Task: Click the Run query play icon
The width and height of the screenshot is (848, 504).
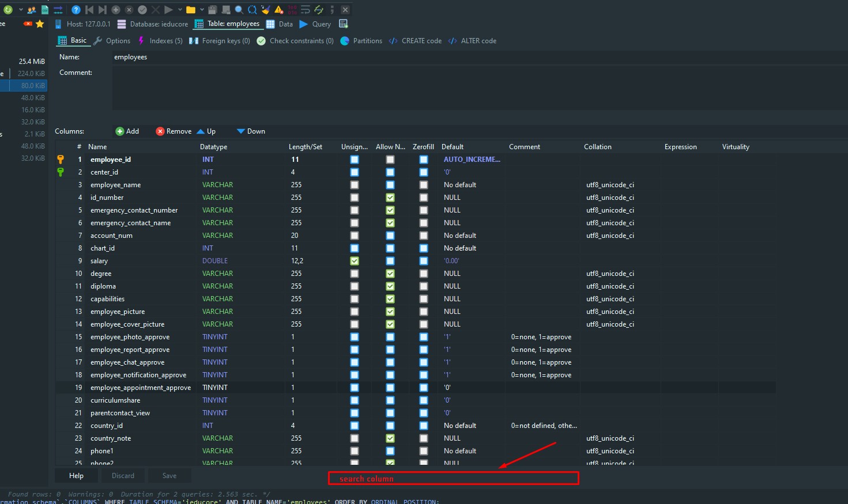Action: coord(168,10)
